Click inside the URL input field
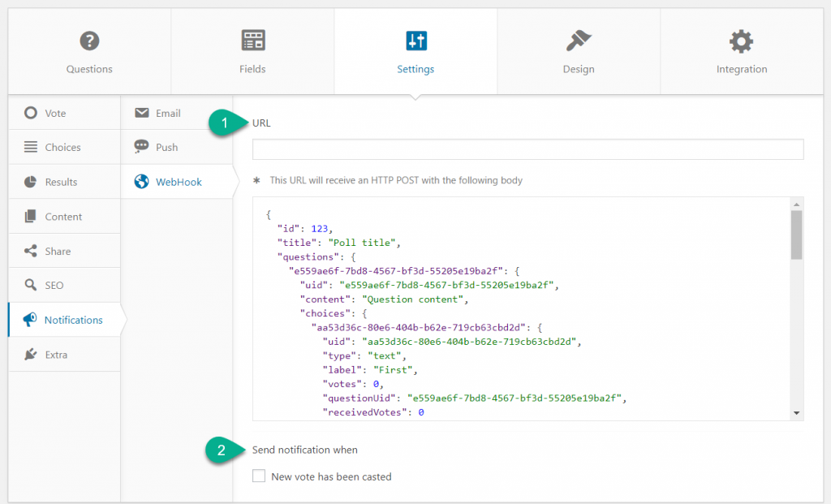Image resolution: width=831 pixels, height=504 pixels. pyautogui.click(x=527, y=149)
